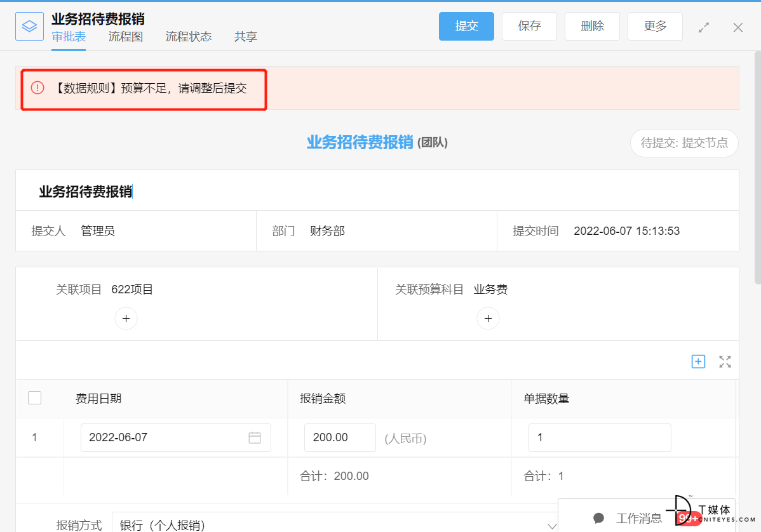Open the 审批表 tab
Viewport: 761px width, 532px height.
point(69,37)
